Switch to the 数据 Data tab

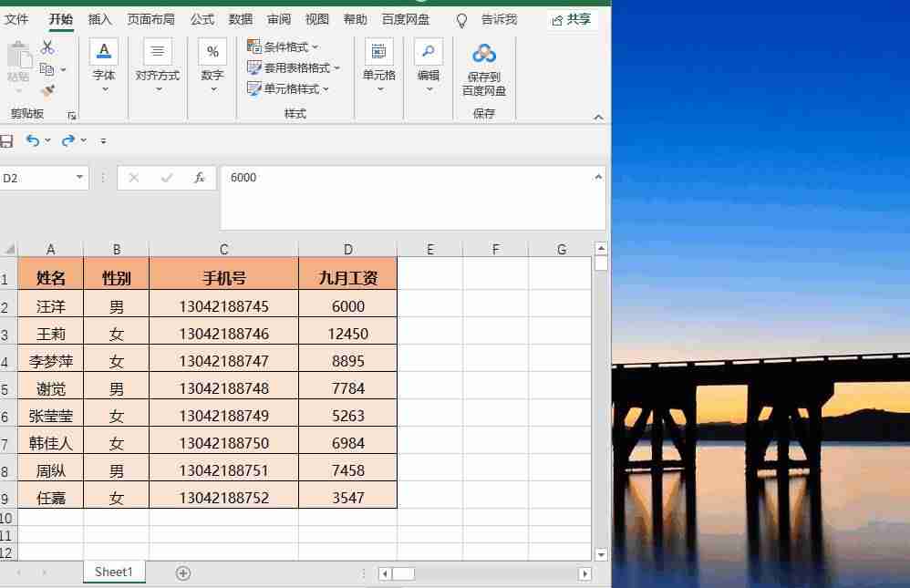(x=241, y=20)
